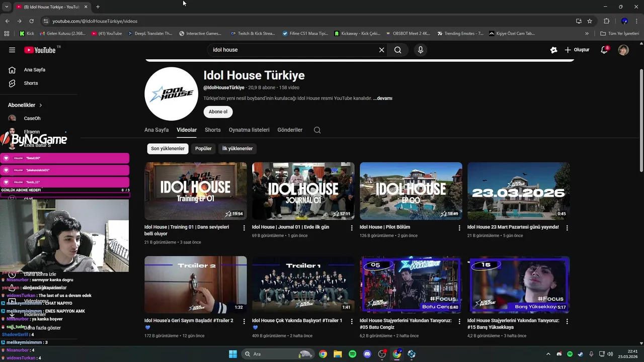Subscribe with the Abone ol button
The width and height of the screenshot is (644, 362).
[x=218, y=112]
